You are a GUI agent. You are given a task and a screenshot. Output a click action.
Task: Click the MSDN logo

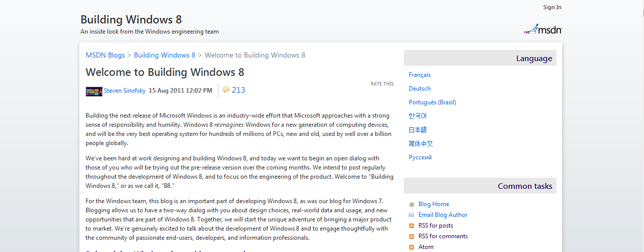pyautogui.click(x=543, y=29)
